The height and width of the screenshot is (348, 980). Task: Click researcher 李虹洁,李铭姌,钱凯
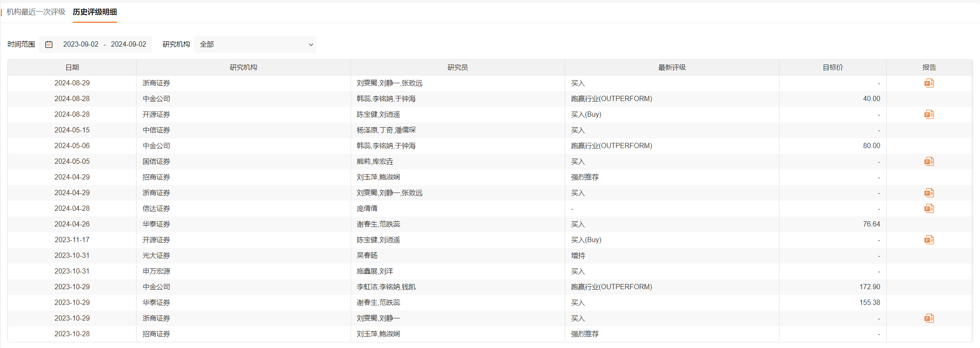coord(386,287)
